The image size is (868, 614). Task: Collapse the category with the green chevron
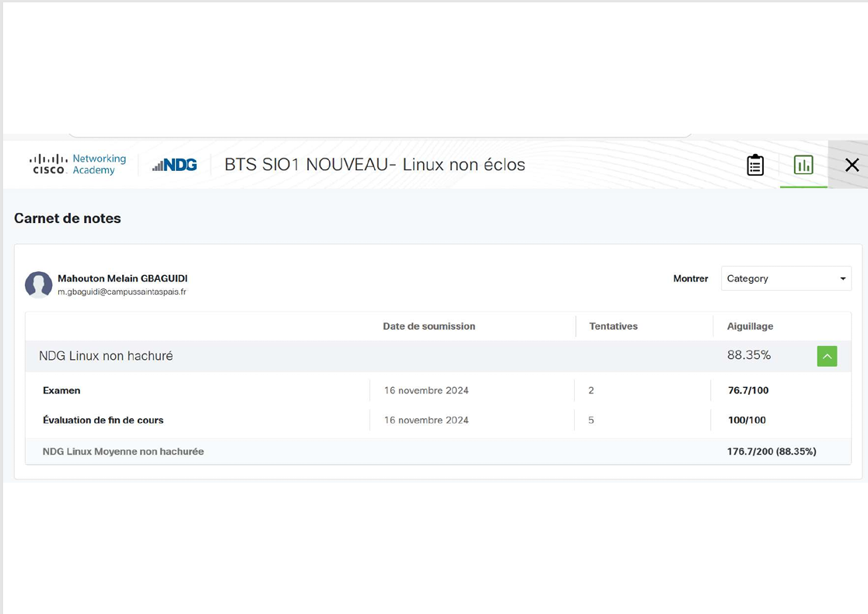827,356
